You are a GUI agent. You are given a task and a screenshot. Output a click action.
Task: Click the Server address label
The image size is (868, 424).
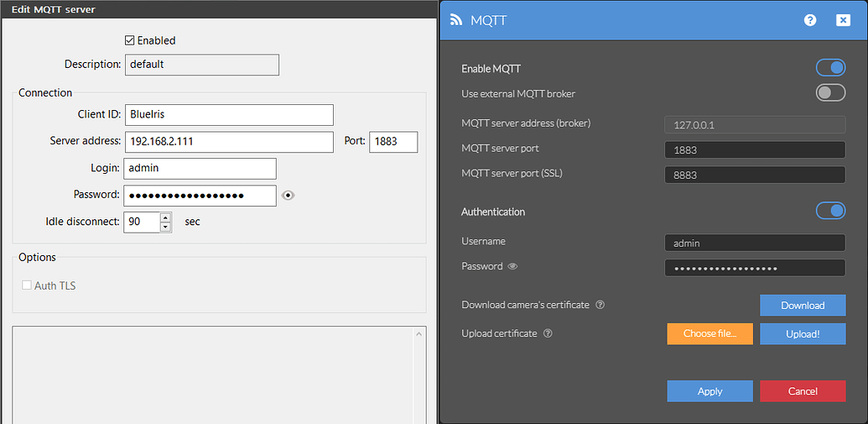click(x=86, y=141)
